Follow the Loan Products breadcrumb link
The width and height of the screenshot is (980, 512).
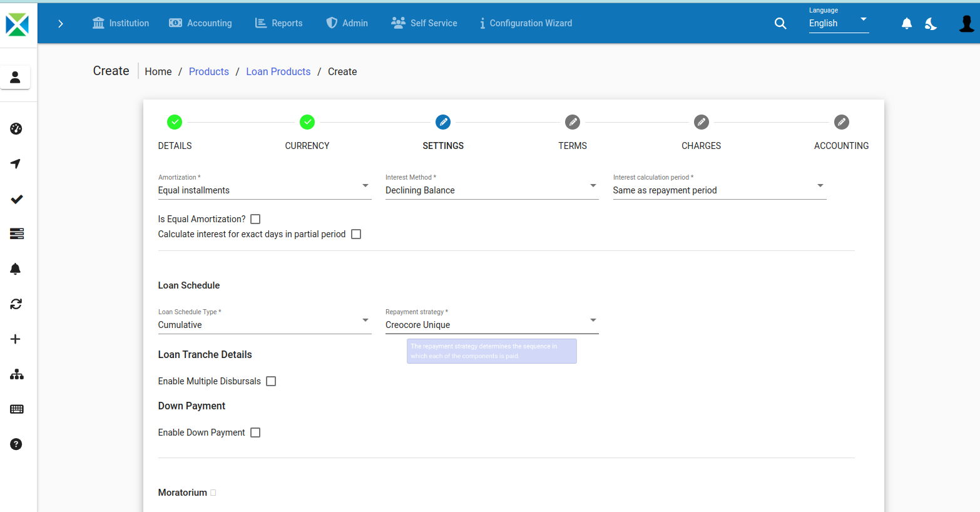[278, 72]
